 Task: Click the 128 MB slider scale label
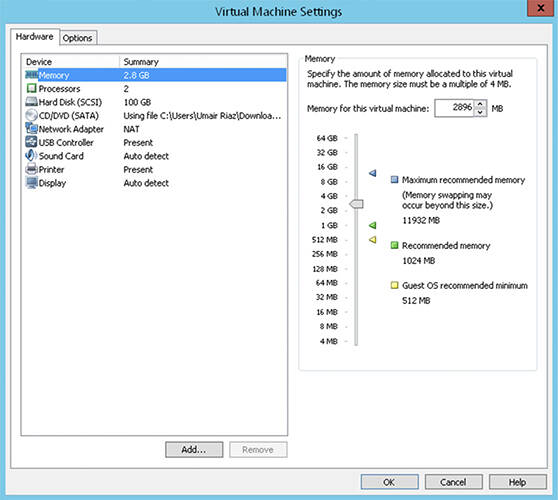325,269
